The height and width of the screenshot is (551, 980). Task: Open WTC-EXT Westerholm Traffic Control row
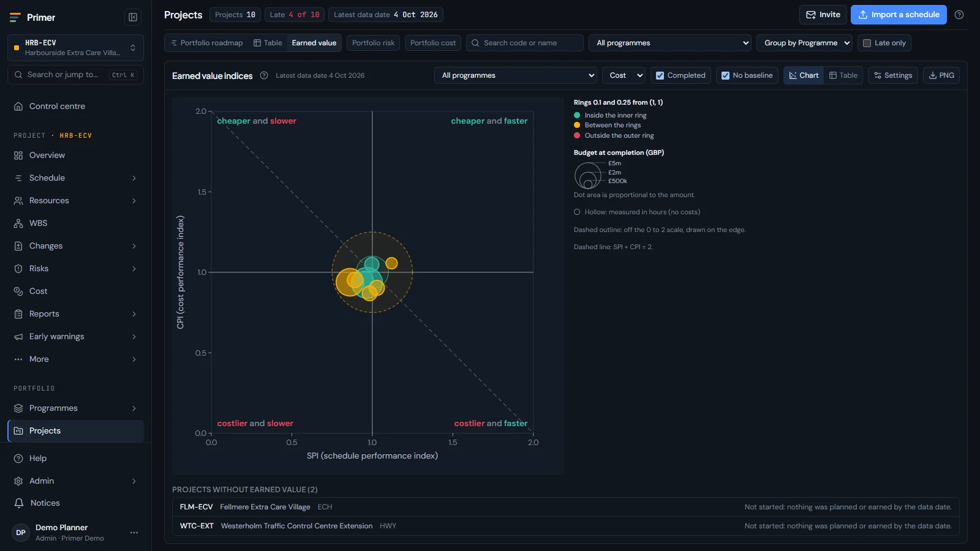(x=565, y=526)
